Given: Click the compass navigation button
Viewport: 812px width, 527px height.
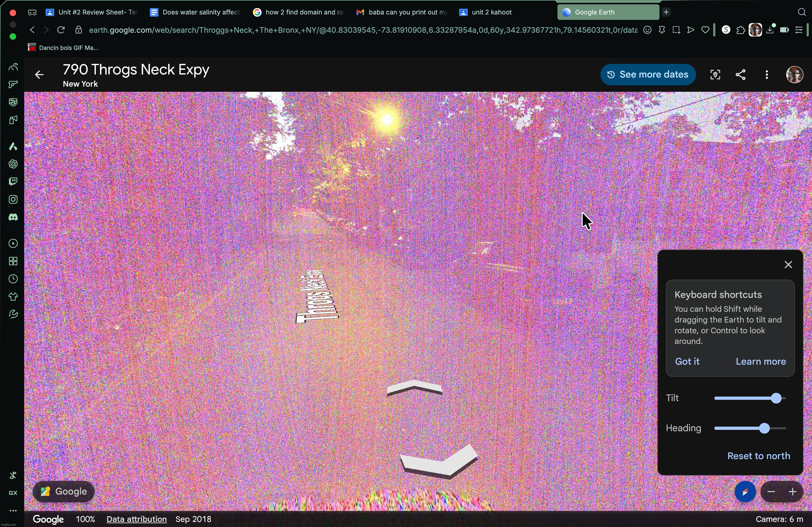Looking at the screenshot, I should point(745,492).
